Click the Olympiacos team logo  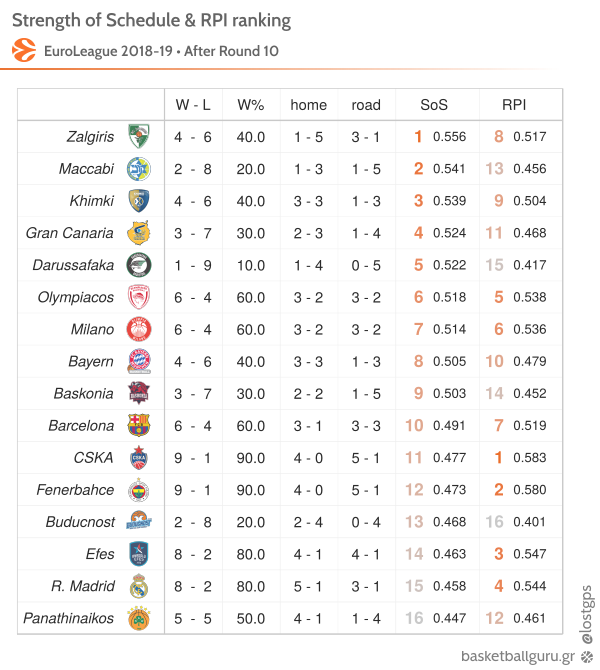pyautogui.click(x=139, y=297)
